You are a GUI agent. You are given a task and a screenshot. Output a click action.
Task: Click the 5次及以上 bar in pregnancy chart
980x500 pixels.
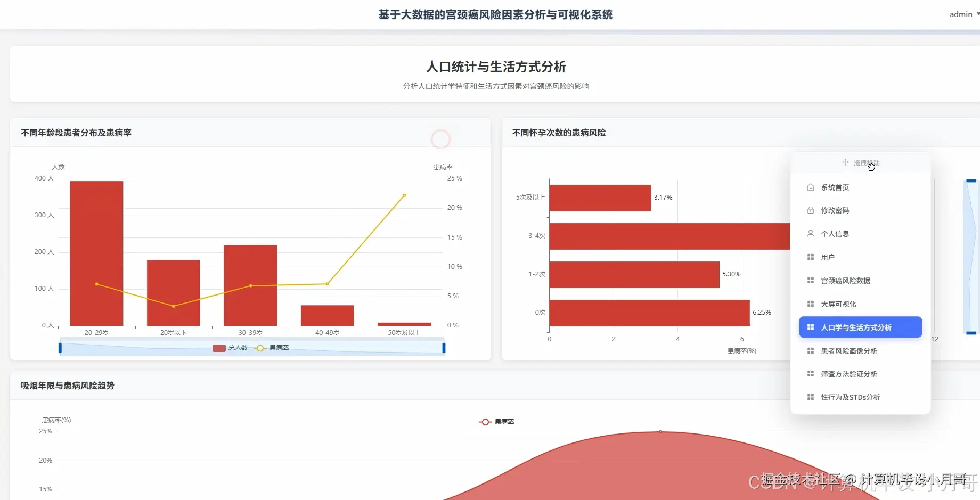point(600,198)
